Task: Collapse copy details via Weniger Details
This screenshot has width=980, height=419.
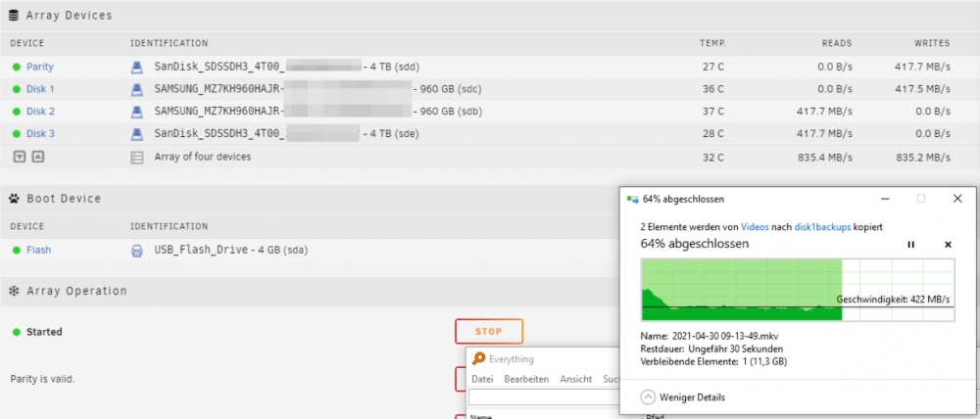Action: coord(683,397)
